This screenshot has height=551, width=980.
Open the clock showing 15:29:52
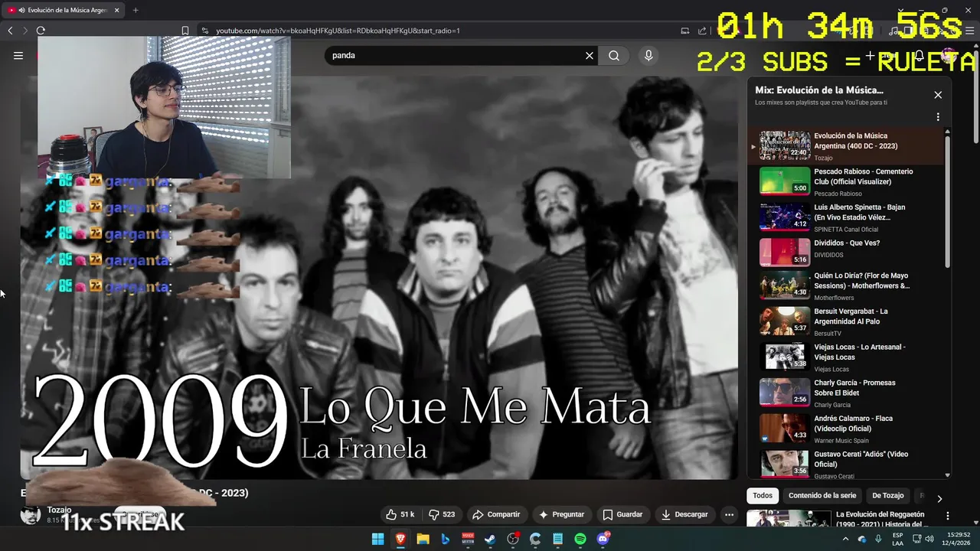(x=957, y=539)
